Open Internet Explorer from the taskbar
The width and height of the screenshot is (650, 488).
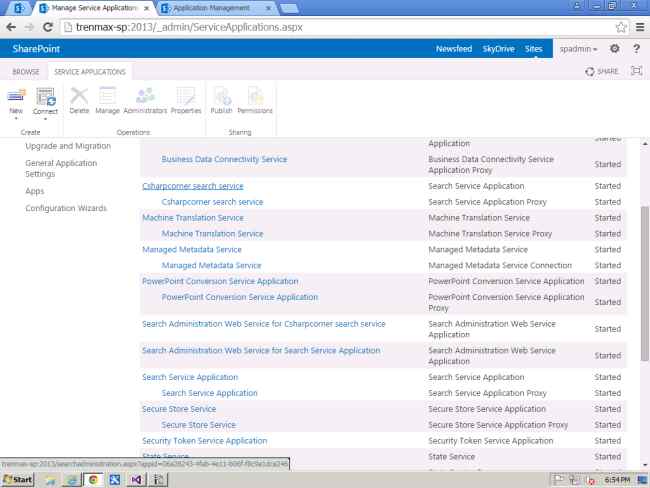point(72,480)
